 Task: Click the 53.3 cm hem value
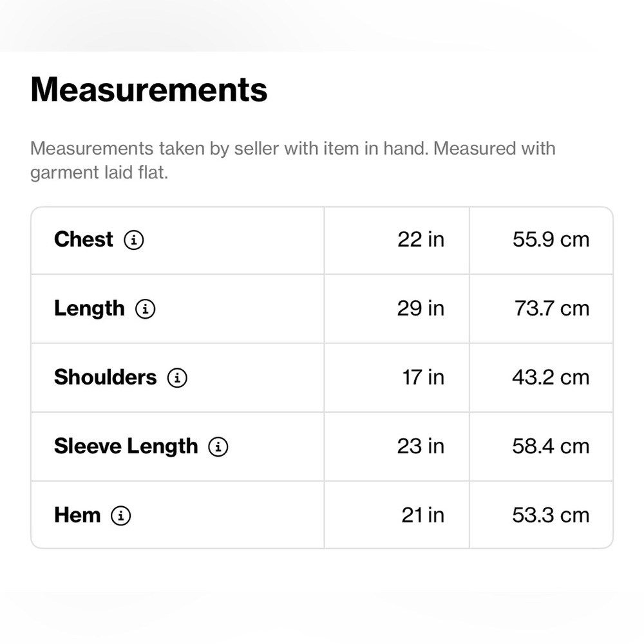coord(551,515)
